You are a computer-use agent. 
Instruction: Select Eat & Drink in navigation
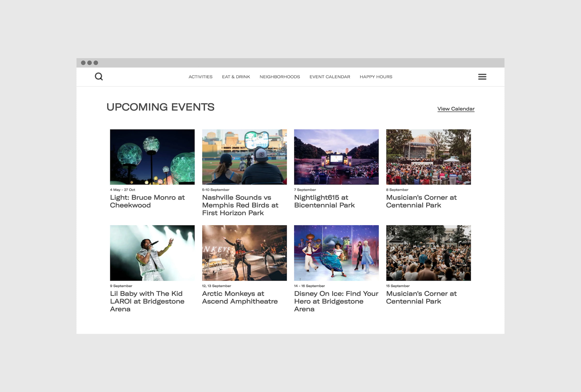tap(236, 77)
